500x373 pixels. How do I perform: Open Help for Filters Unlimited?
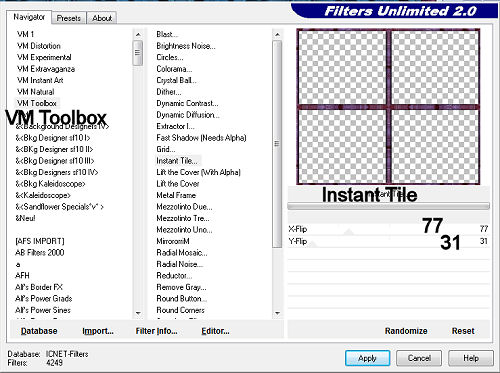pyautogui.click(x=471, y=358)
